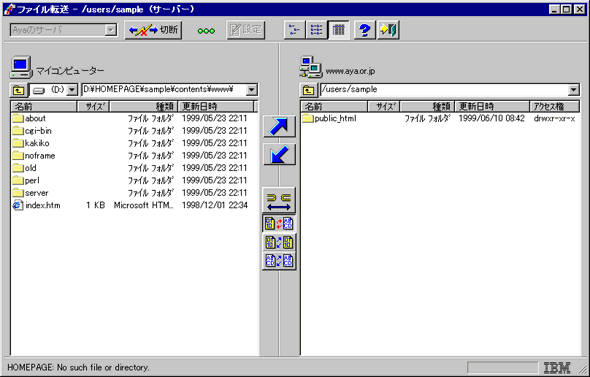Expand the server path dropdown arrow
Screen dimensions: 590x377
click(x=573, y=90)
